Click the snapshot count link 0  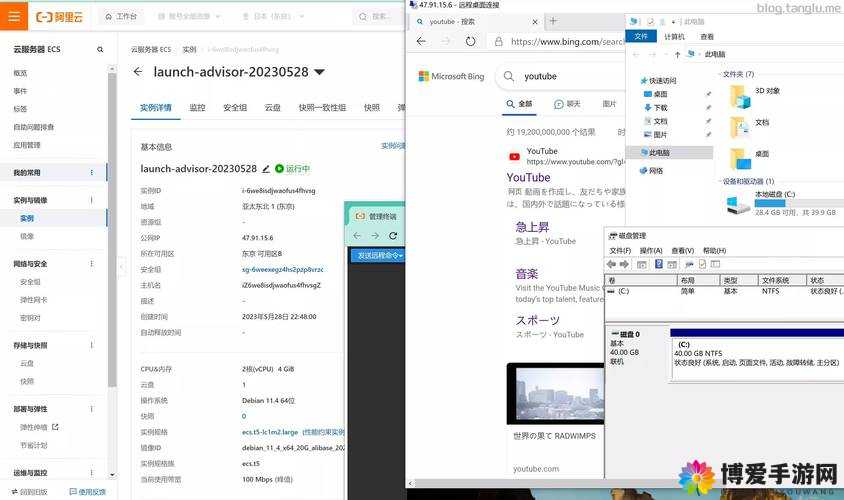tap(244, 416)
